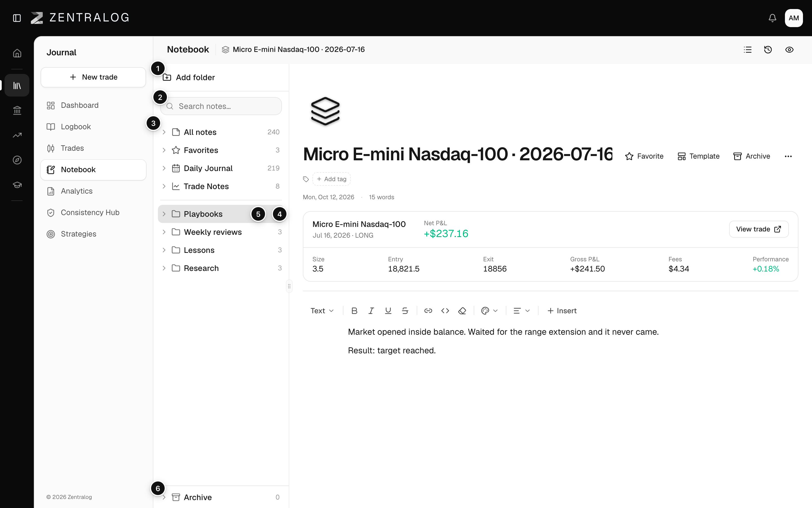Open the AM user avatar menu

click(x=794, y=18)
